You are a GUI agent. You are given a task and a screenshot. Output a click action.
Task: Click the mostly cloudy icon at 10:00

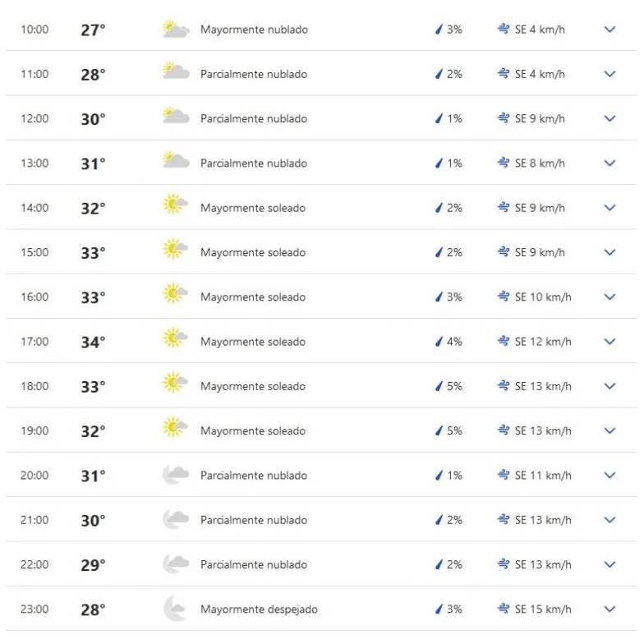click(x=175, y=30)
